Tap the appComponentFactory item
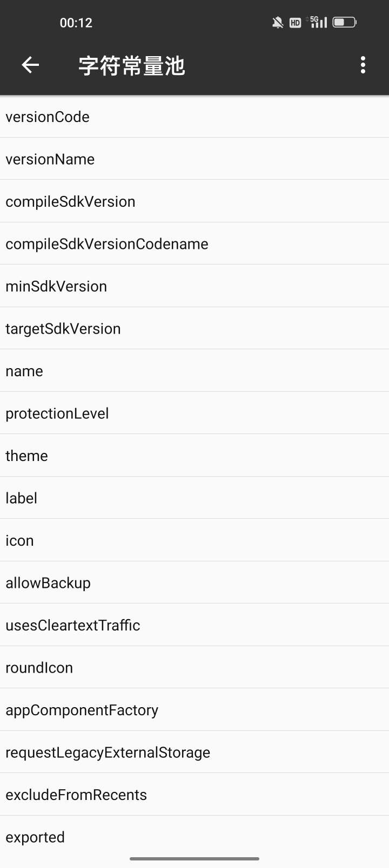The image size is (389, 868). [194, 710]
